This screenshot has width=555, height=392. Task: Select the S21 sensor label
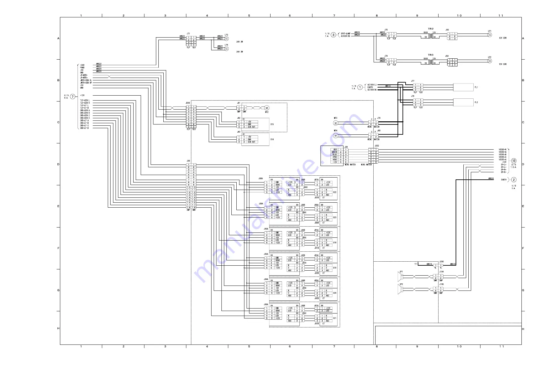335,318
